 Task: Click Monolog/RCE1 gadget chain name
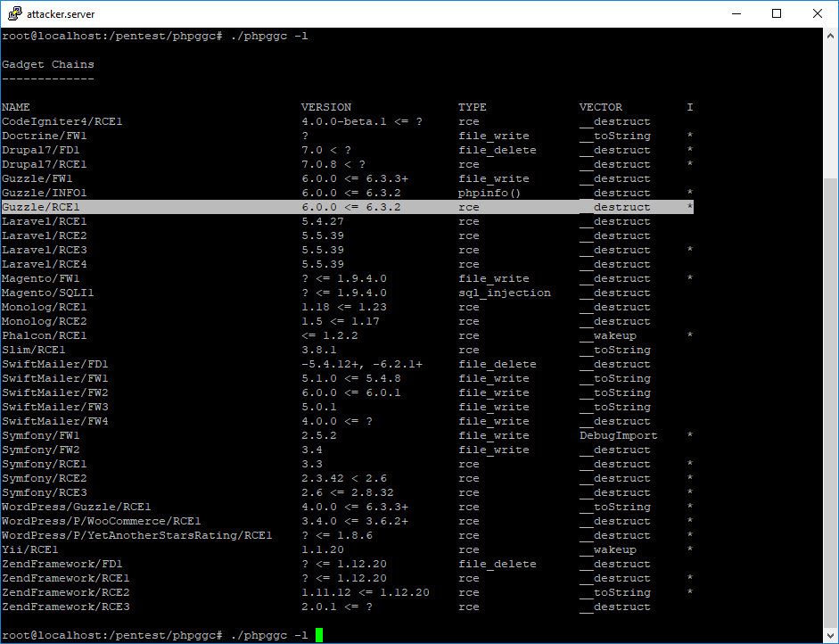(45, 307)
